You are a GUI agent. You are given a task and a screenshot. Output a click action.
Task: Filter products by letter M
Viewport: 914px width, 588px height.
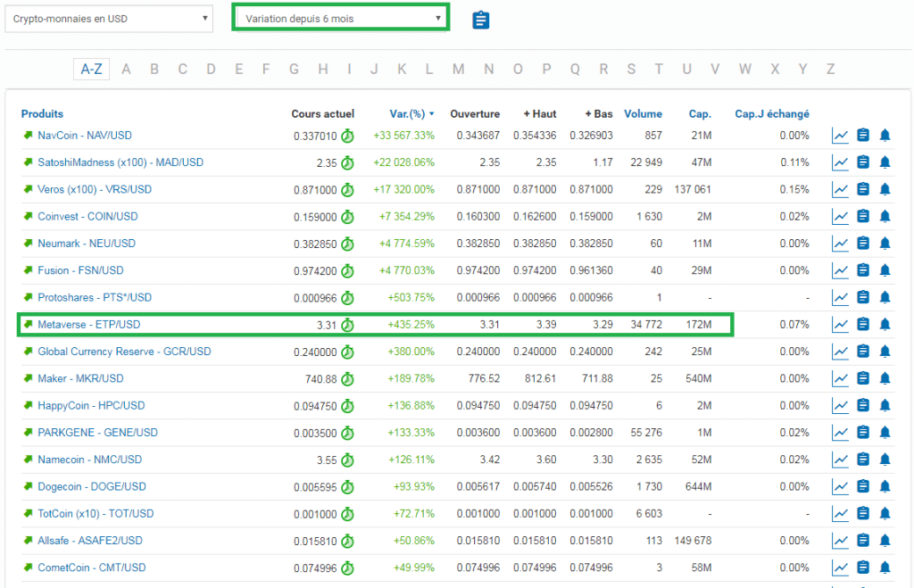459,70
